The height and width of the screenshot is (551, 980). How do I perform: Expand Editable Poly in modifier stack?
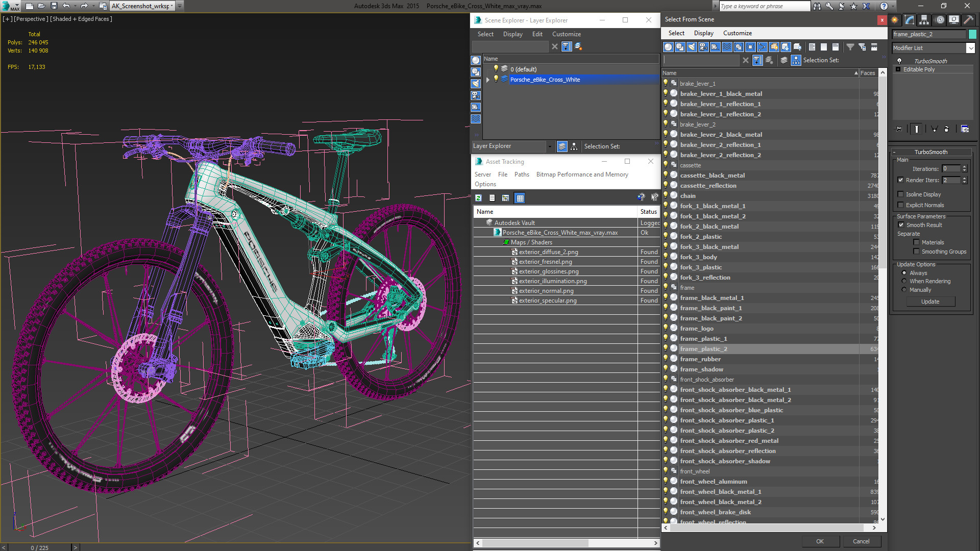pos(898,69)
